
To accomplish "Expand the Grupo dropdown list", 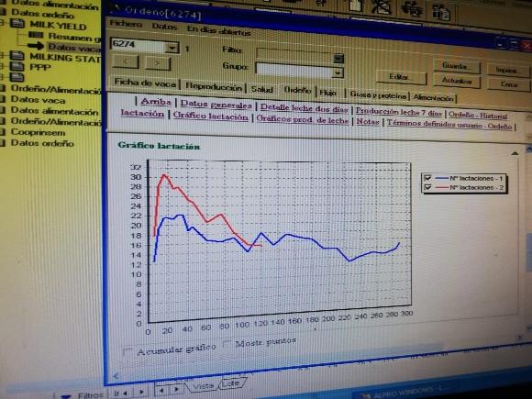I will coord(338,72).
